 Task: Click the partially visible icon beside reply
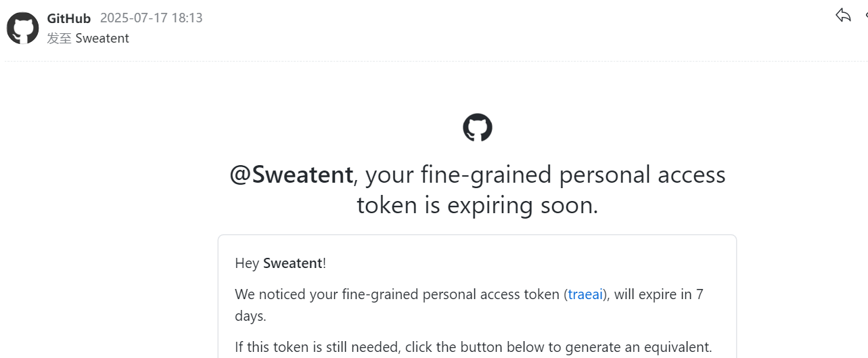pyautogui.click(x=865, y=15)
